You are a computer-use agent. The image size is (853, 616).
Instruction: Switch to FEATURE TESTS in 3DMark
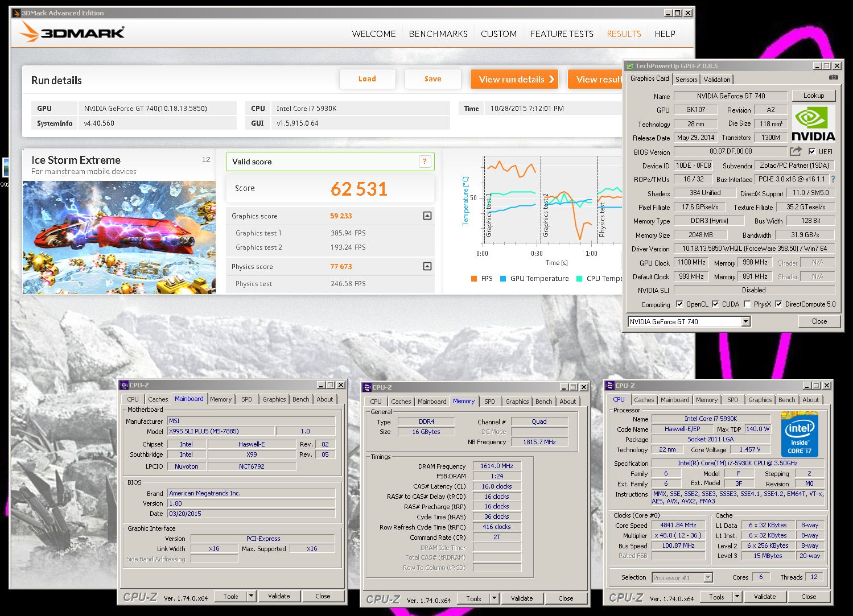562,34
